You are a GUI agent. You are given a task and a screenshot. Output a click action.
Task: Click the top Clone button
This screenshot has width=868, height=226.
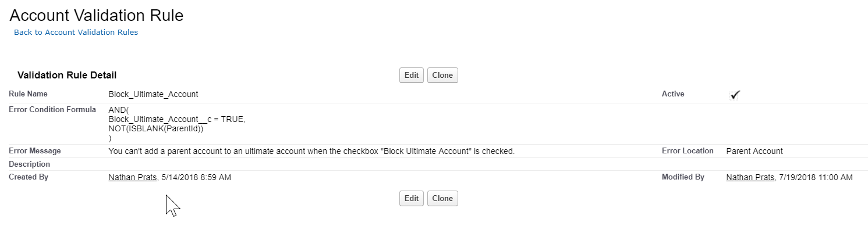[442, 76]
